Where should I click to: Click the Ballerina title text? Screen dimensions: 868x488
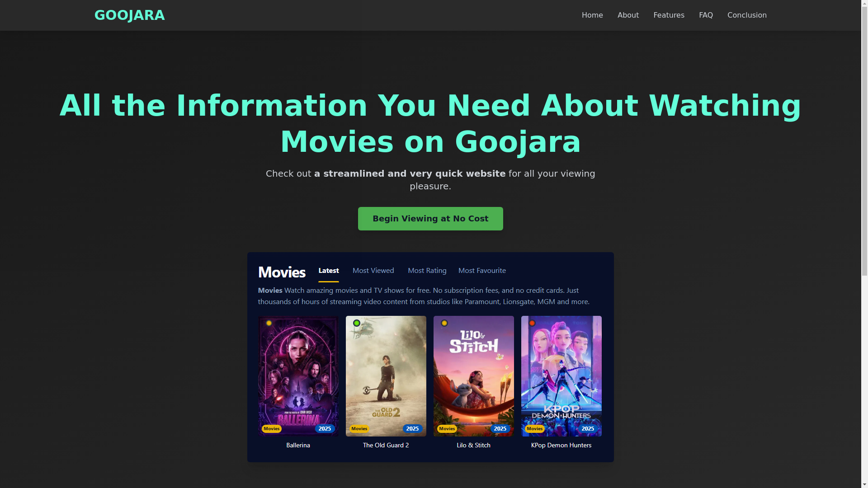(298, 446)
